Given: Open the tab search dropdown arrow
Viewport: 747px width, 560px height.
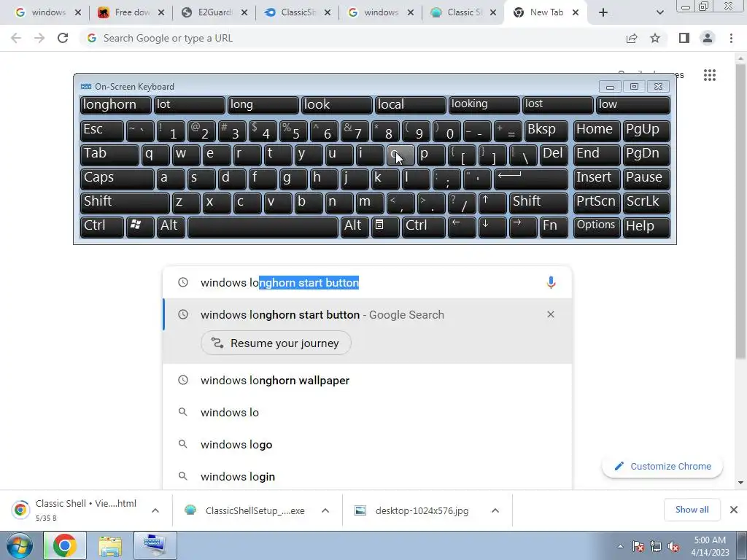Looking at the screenshot, I should [x=659, y=12].
